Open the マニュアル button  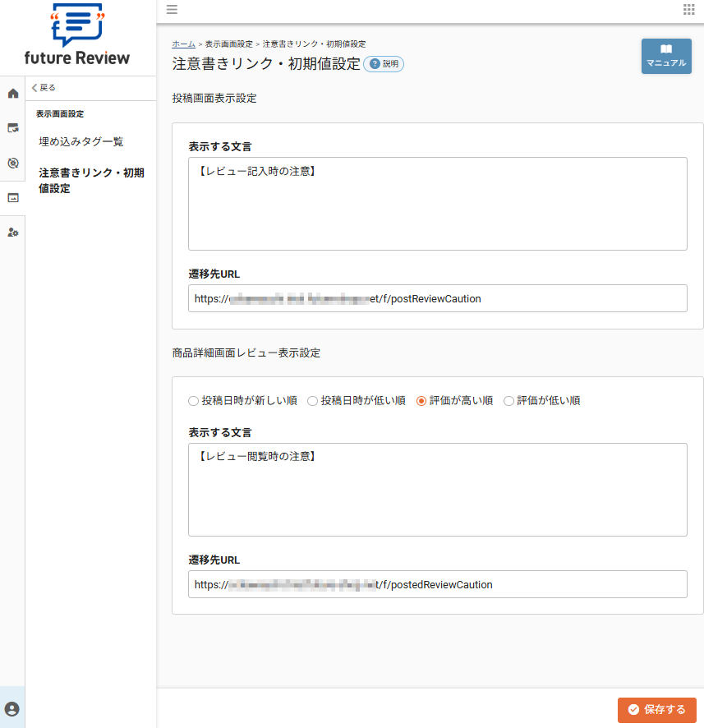pyautogui.click(x=665, y=57)
